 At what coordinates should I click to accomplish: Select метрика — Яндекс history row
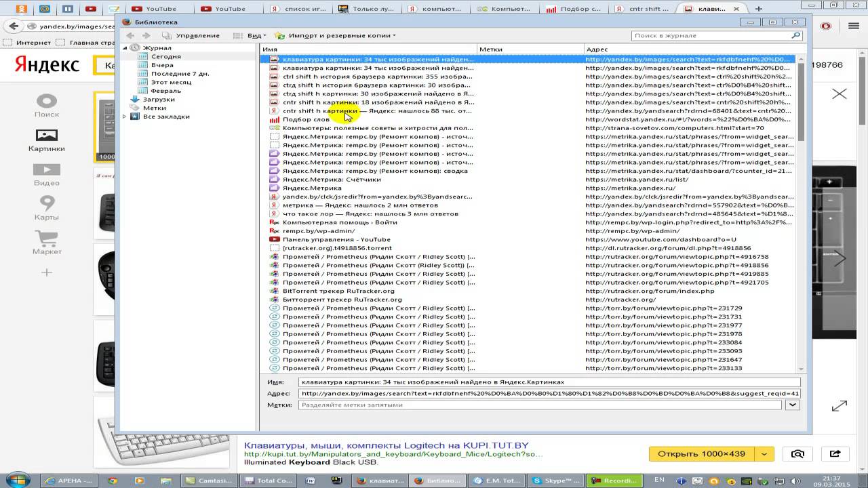pyautogui.click(x=529, y=205)
